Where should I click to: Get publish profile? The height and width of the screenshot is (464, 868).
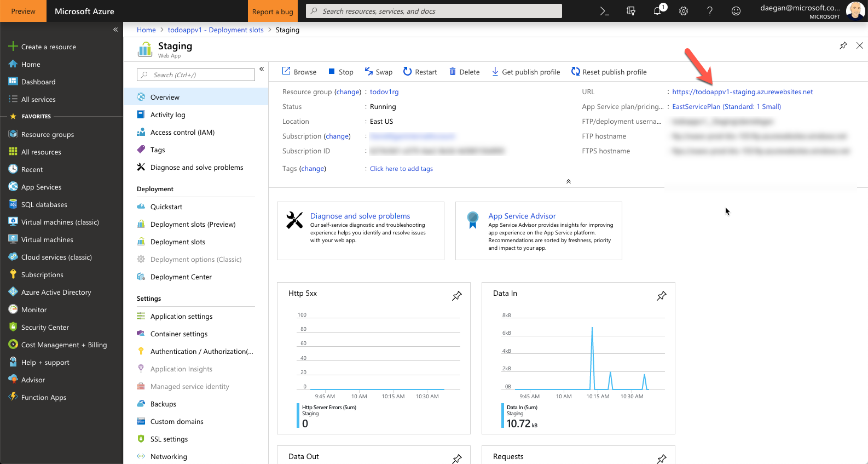(525, 72)
